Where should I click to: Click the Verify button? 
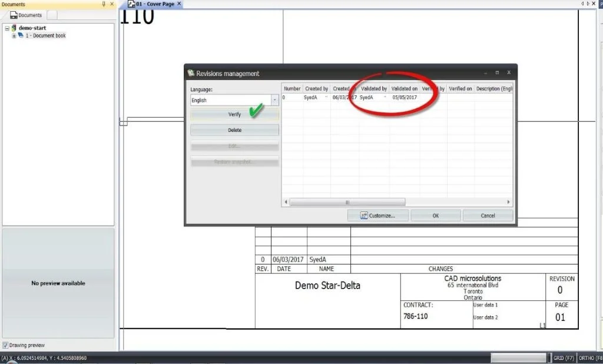[234, 115]
